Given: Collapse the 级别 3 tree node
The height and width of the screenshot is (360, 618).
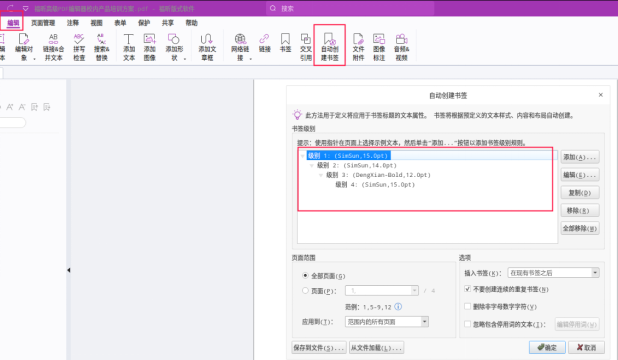Looking at the screenshot, I should click(321, 175).
